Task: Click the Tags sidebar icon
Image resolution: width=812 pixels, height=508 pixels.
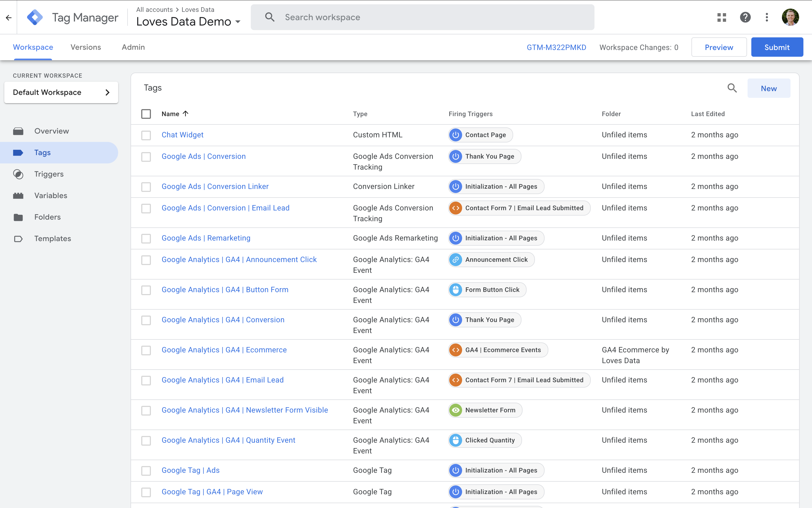Action: [18, 153]
